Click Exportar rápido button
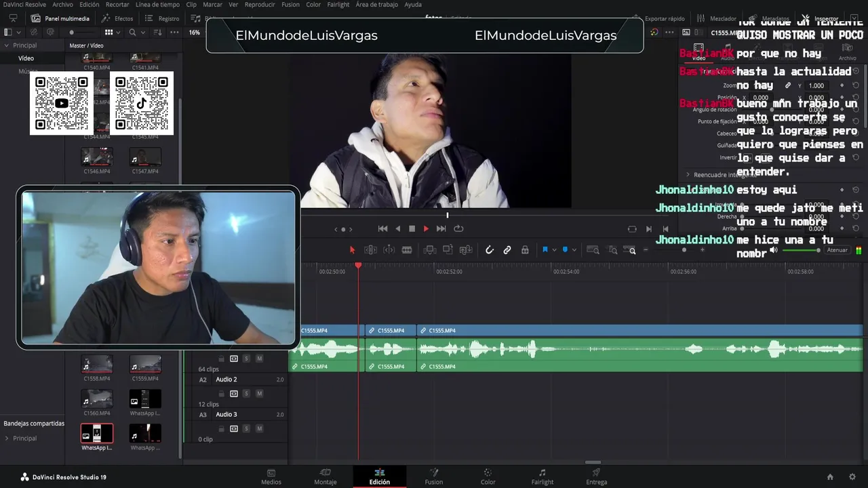 (x=658, y=18)
